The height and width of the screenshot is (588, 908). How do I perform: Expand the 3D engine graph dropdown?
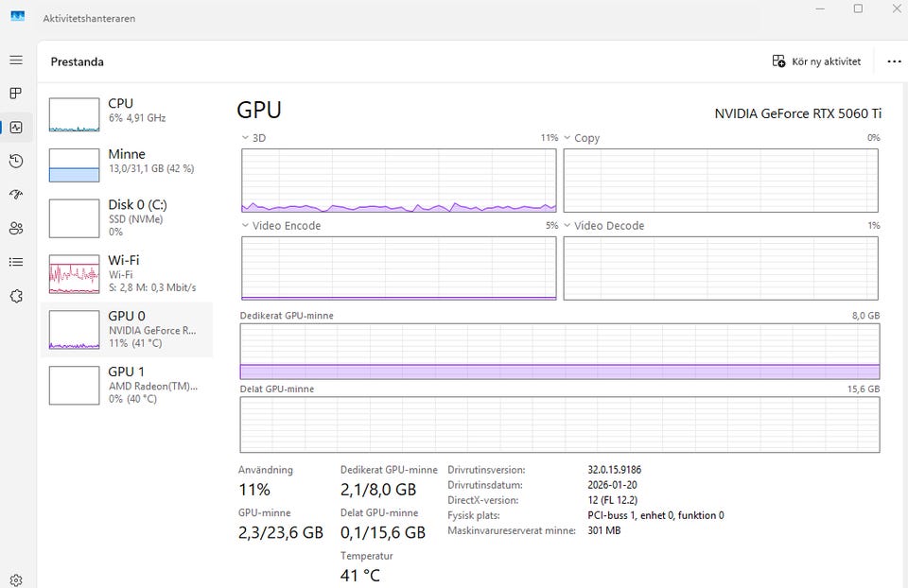247,138
